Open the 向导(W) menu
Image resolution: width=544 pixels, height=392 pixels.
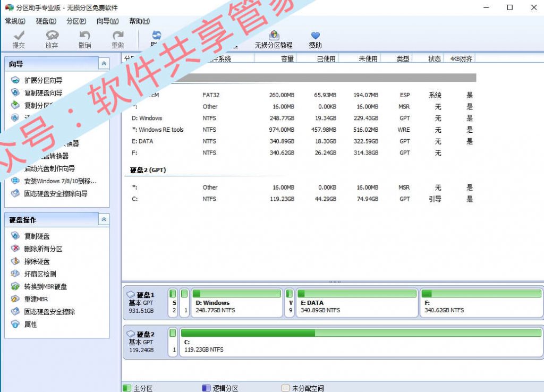[107, 21]
